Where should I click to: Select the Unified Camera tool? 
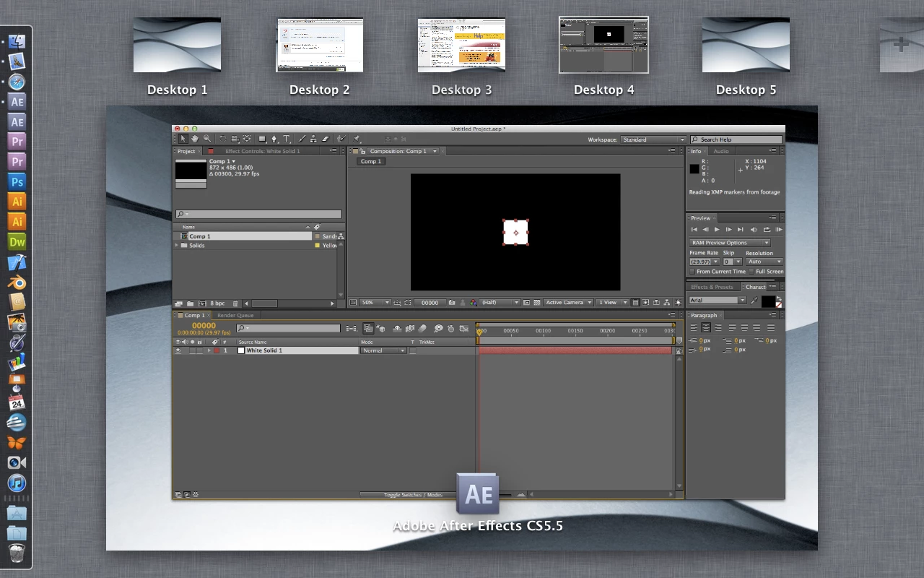coord(235,139)
